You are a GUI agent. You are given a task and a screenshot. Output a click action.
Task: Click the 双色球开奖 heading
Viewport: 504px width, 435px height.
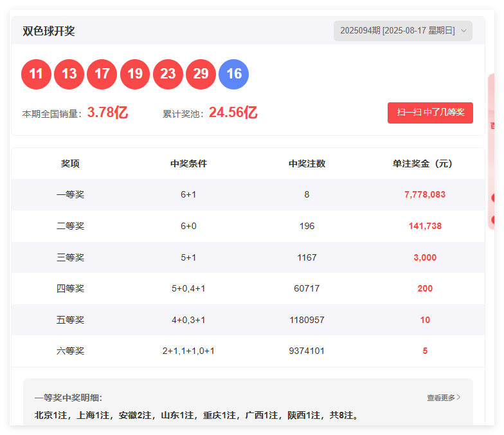click(x=49, y=31)
